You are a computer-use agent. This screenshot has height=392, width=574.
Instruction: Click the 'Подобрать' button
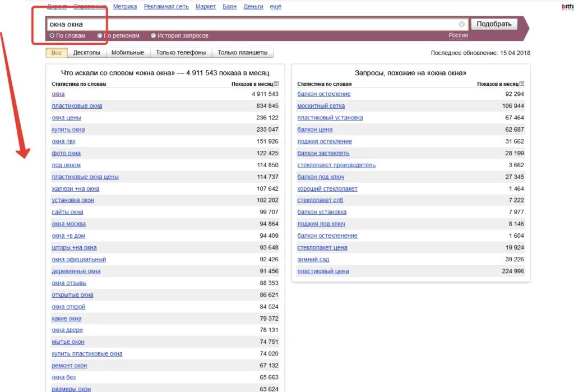click(494, 24)
